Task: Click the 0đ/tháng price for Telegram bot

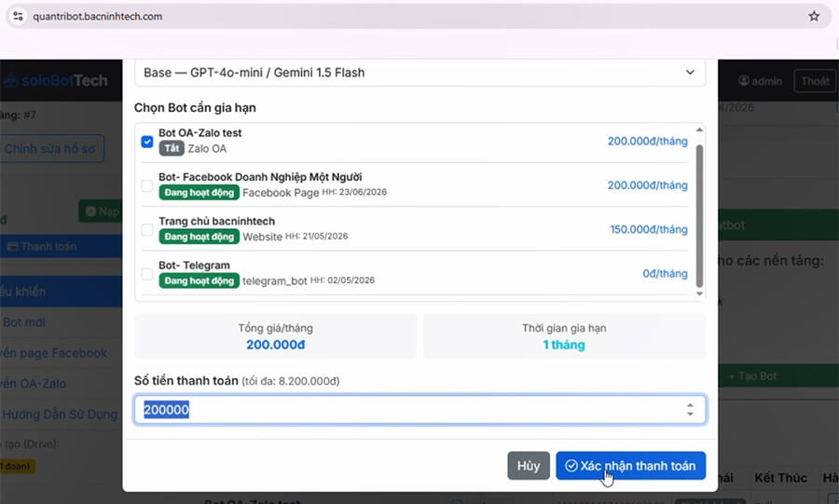Action: click(665, 274)
